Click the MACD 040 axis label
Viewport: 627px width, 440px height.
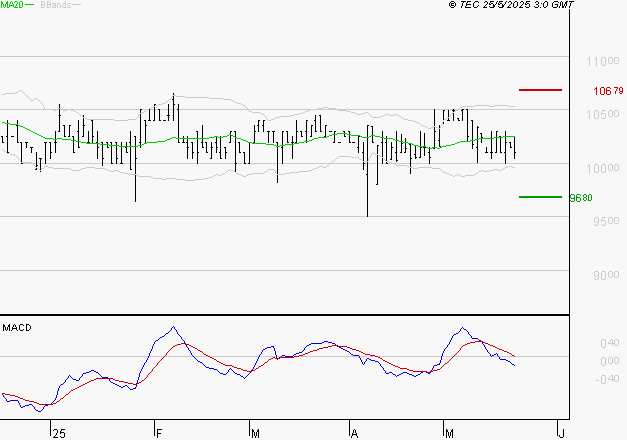click(584, 343)
